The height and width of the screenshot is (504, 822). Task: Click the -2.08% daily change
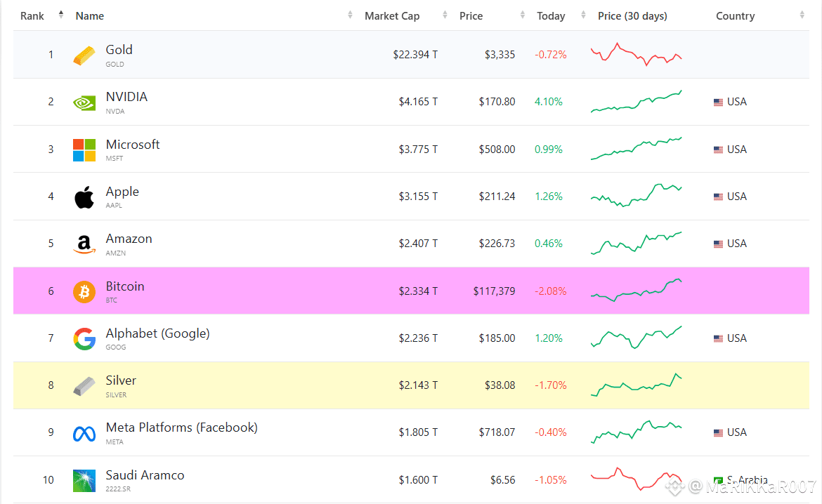coord(550,291)
